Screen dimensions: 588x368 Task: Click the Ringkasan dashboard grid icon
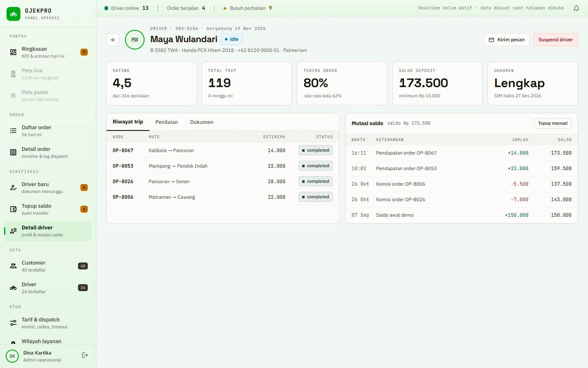click(13, 52)
